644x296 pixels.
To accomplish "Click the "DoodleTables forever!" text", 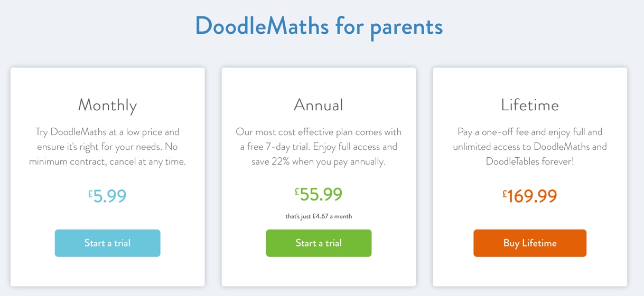I will click(x=530, y=161).
